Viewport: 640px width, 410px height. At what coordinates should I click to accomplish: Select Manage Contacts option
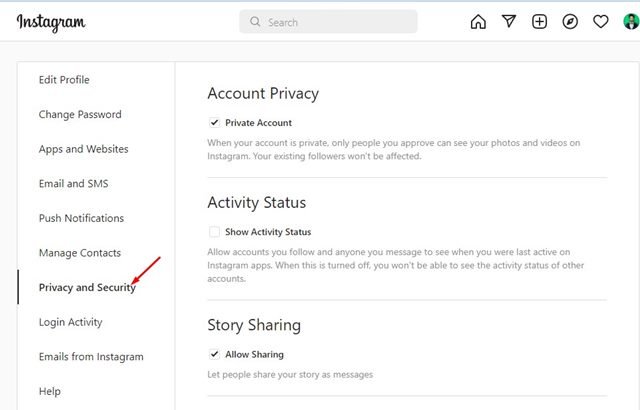(x=80, y=253)
